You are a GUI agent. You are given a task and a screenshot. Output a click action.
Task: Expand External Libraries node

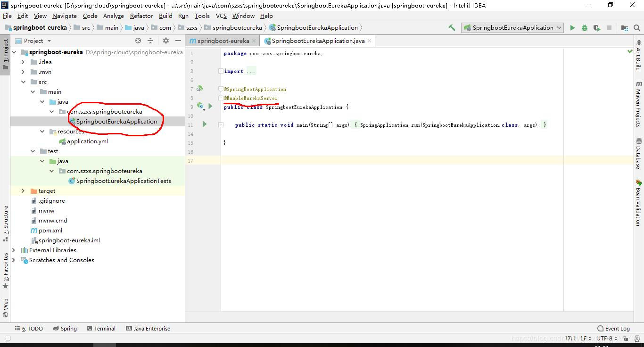[x=14, y=250]
